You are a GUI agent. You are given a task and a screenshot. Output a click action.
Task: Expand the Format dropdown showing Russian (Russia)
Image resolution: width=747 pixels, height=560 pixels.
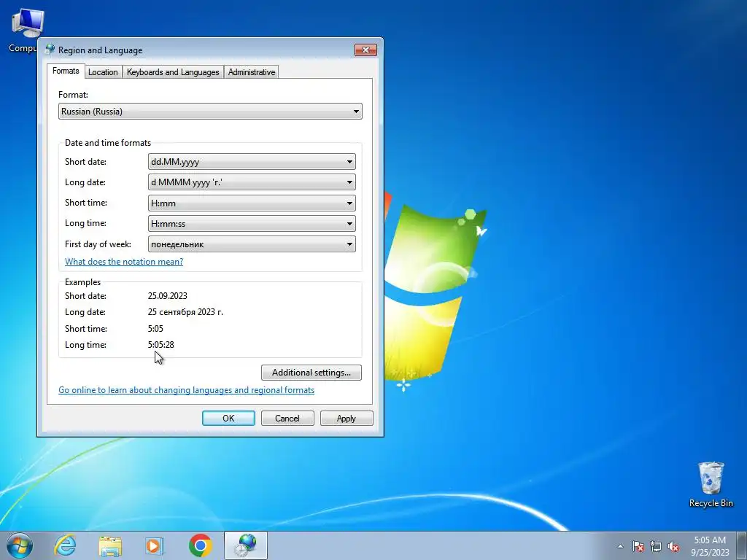pos(210,112)
